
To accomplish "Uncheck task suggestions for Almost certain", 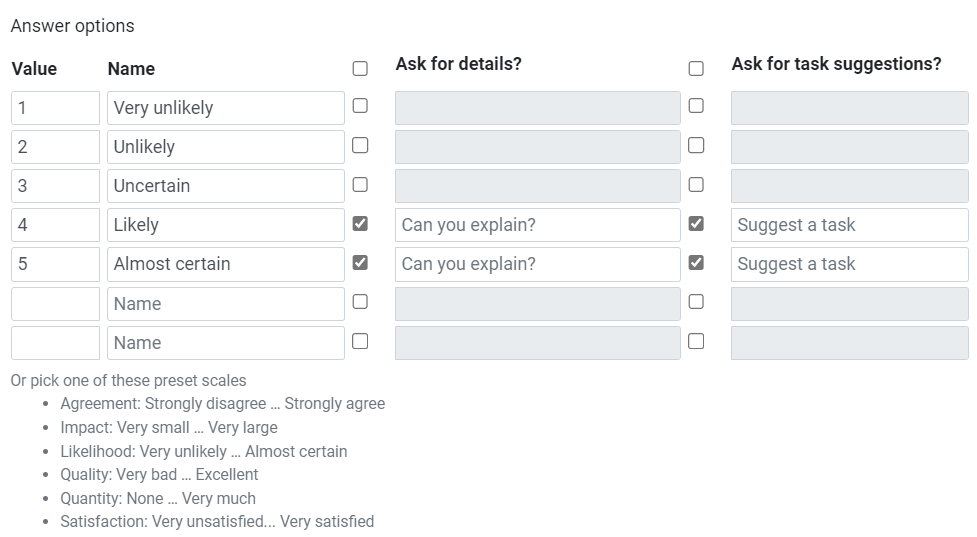I will click(x=696, y=263).
